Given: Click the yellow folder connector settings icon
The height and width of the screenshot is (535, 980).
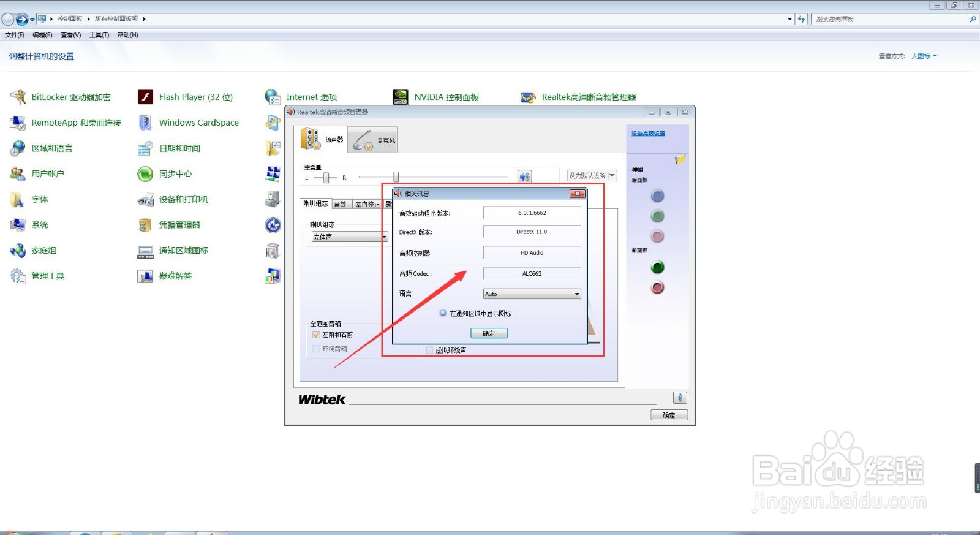Looking at the screenshot, I should [680, 160].
